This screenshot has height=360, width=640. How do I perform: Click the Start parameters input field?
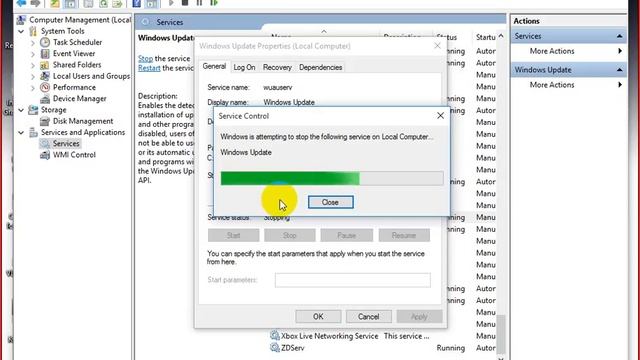click(x=353, y=280)
